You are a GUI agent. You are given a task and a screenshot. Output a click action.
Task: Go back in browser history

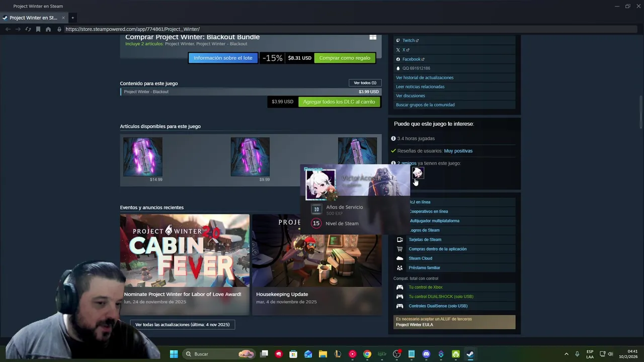(x=8, y=29)
